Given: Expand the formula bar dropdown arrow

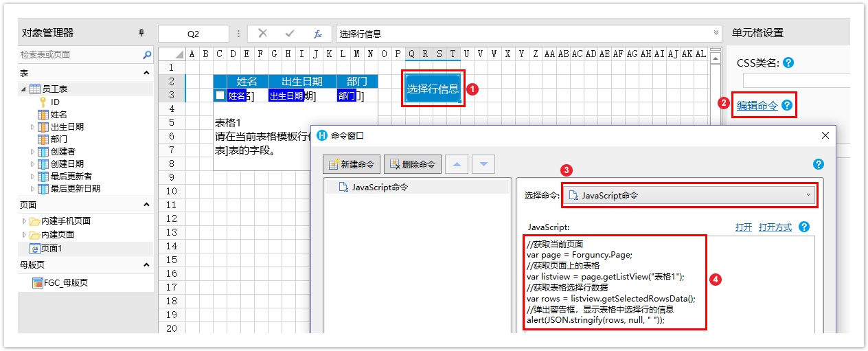Looking at the screenshot, I should pyautogui.click(x=717, y=33).
